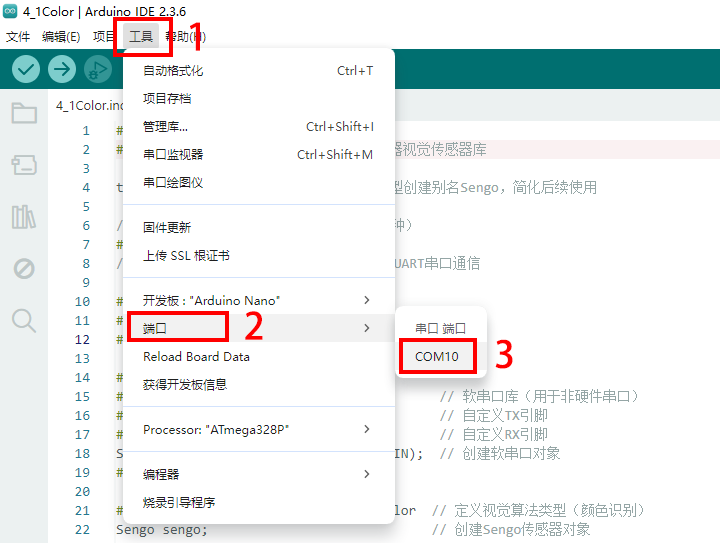This screenshot has height=543, width=720.
Task: Click comment "// 自定义TX引脚"
Action: (494, 415)
